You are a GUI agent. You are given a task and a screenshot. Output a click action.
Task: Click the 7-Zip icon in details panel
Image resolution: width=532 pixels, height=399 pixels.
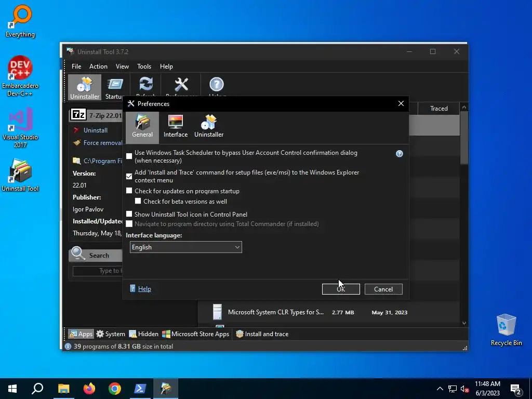click(x=78, y=115)
